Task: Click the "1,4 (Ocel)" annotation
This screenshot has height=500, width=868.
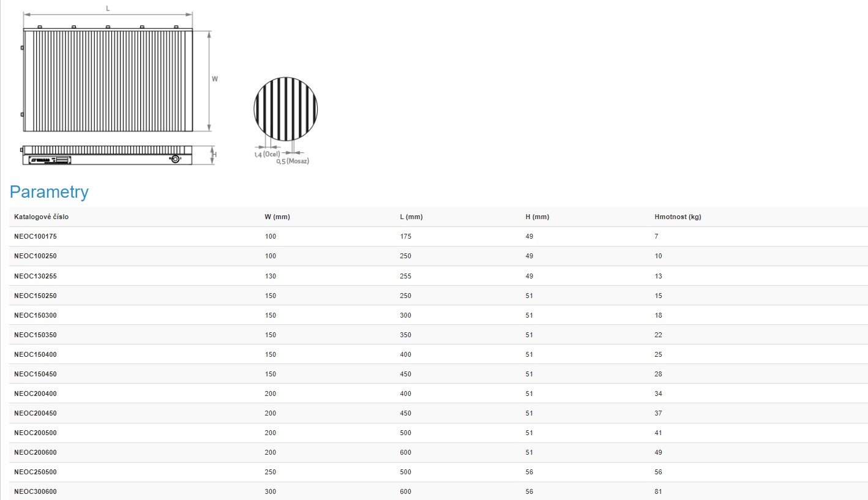Action: pos(267,154)
